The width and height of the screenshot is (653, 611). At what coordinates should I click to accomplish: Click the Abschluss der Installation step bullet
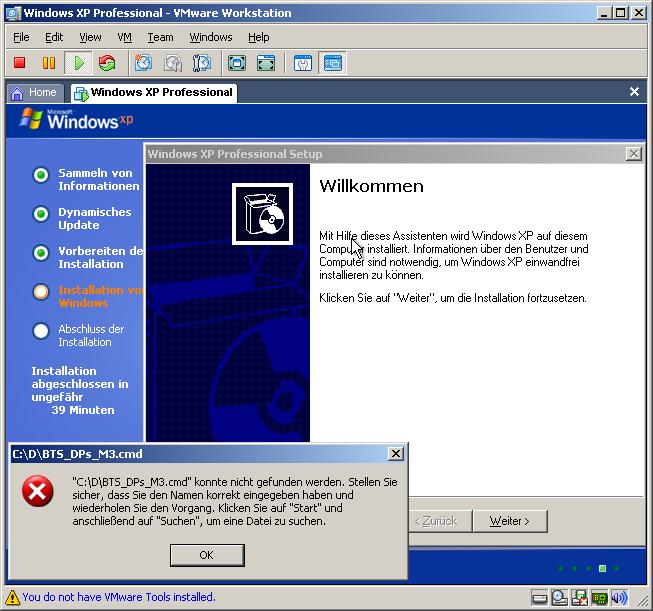[41, 331]
